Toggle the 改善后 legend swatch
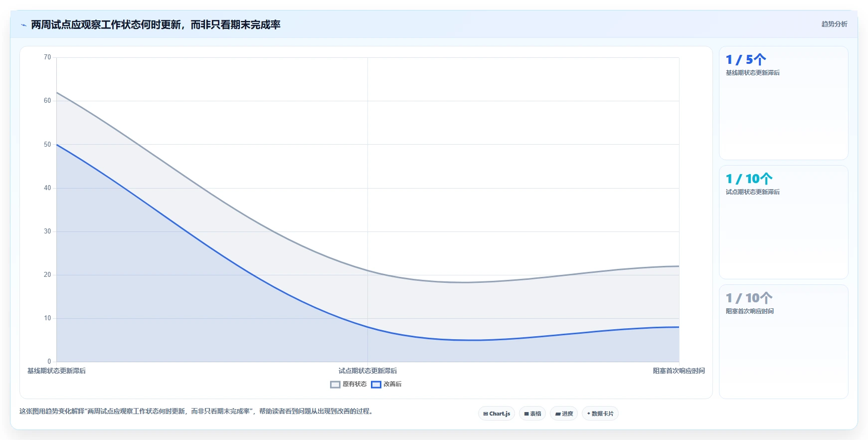Image resolution: width=868 pixels, height=440 pixels. (376, 385)
